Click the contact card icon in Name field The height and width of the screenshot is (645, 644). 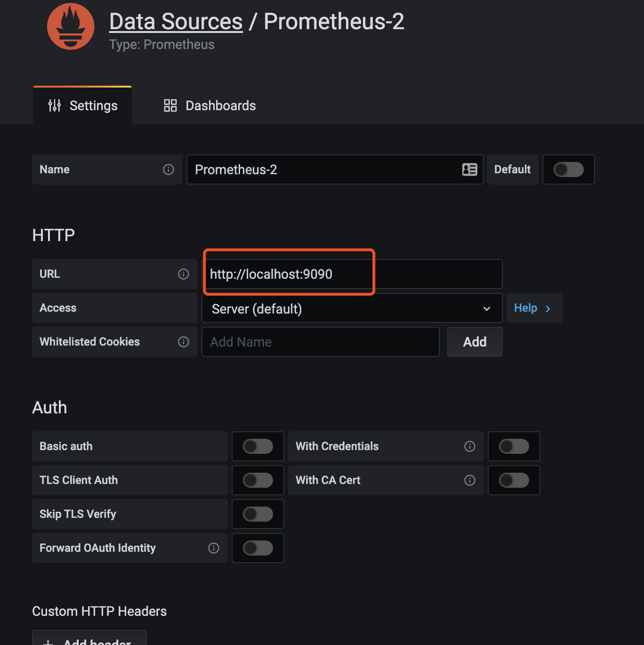coord(470,169)
